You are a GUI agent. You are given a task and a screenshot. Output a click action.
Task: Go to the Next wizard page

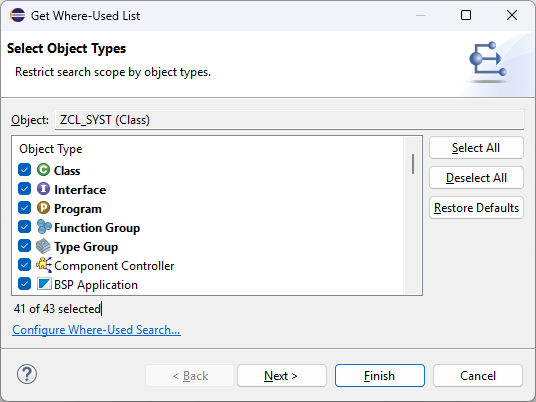pyautogui.click(x=282, y=376)
